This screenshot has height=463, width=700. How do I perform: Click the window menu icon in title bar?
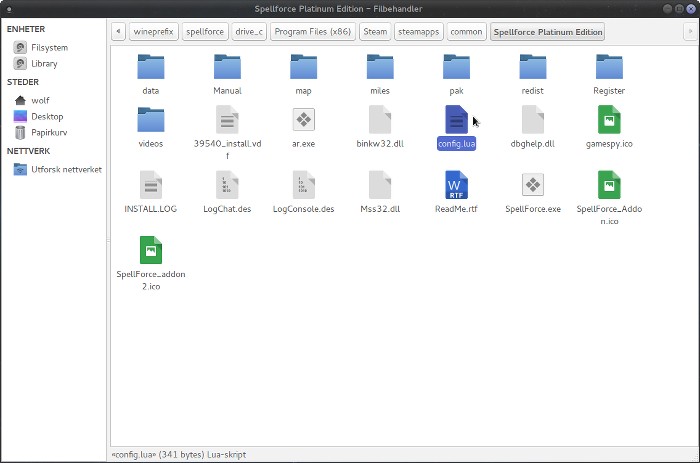[9, 9]
